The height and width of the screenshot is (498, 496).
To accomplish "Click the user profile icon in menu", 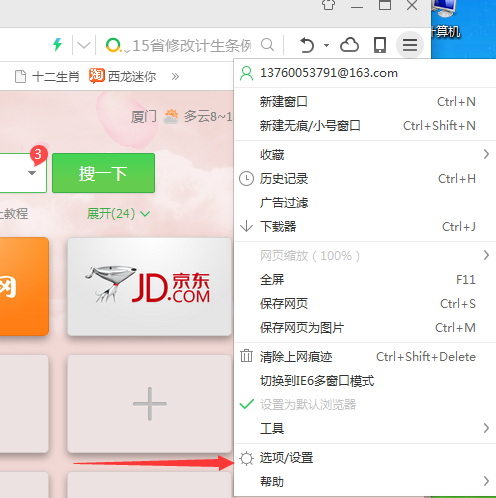I will (x=246, y=73).
